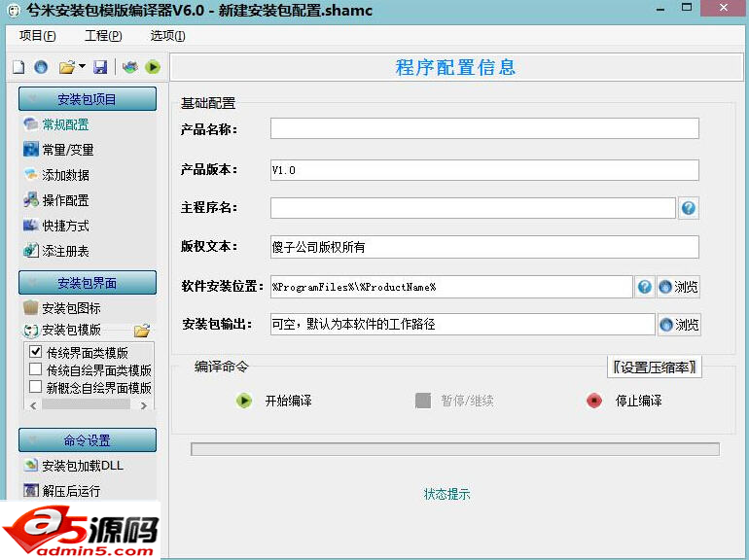Screen dimensions: 749x560
Task: Open the 工程(P) menu
Action: click(103, 36)
